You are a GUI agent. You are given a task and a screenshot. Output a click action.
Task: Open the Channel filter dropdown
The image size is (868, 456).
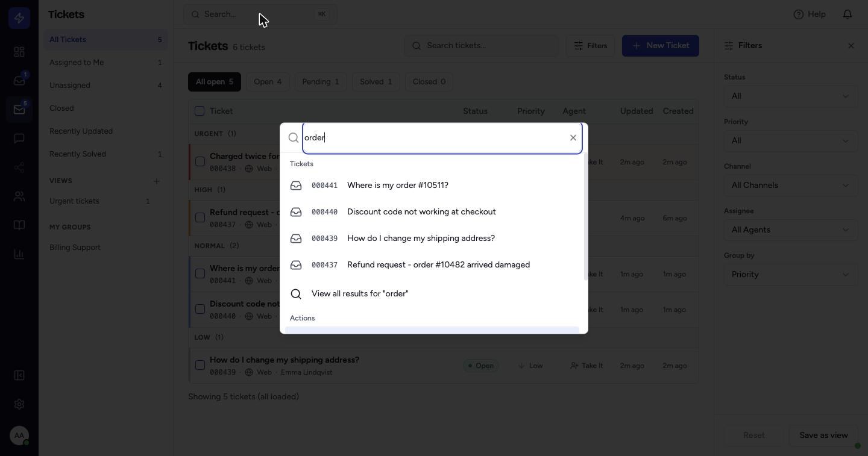[x=791, y=185]
